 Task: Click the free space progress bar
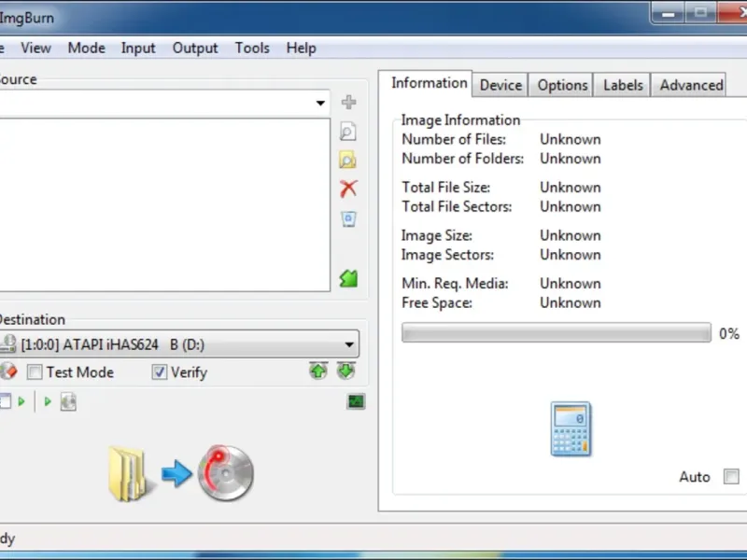pyautogui.click(x=556, y=332)
